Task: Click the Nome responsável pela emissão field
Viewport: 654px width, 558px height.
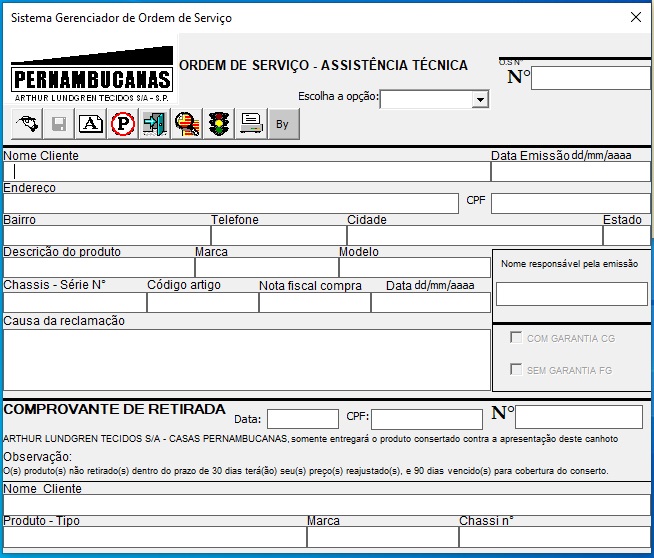Action: 571,294
